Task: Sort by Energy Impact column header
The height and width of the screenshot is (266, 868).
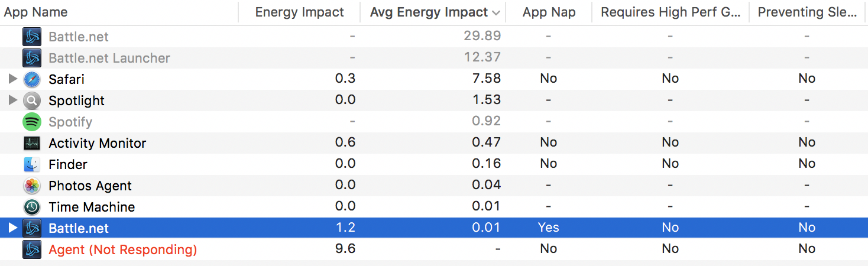Action: coord(299,12)
